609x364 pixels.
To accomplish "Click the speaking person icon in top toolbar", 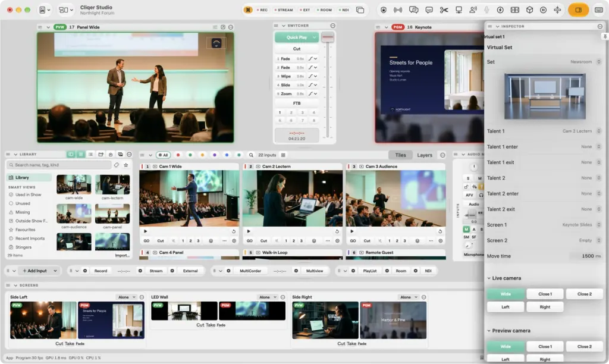I will tap(473, 10).
